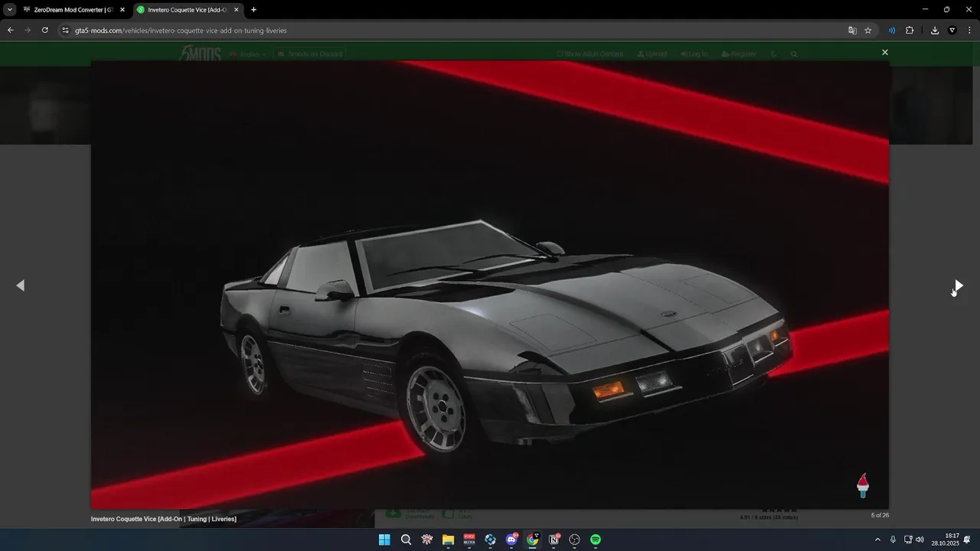Open Notion from the taskbar

pyautogui.click(x=554, y=540)
